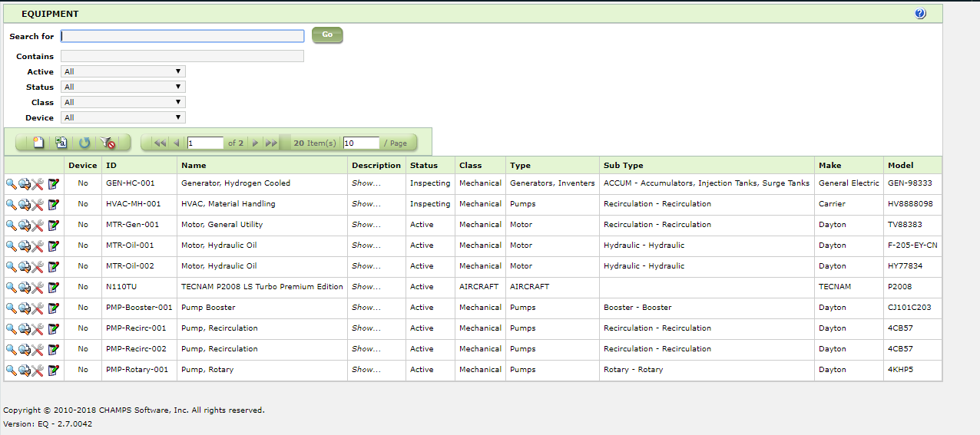Click the Excel export icon in toolbar

pyautogui.click(x=61, y=143)
